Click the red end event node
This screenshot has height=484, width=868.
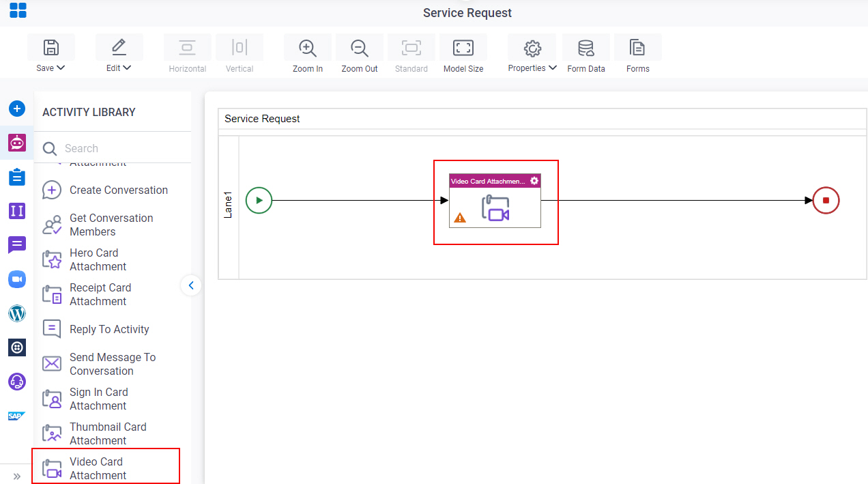click(x=826, y=201)
